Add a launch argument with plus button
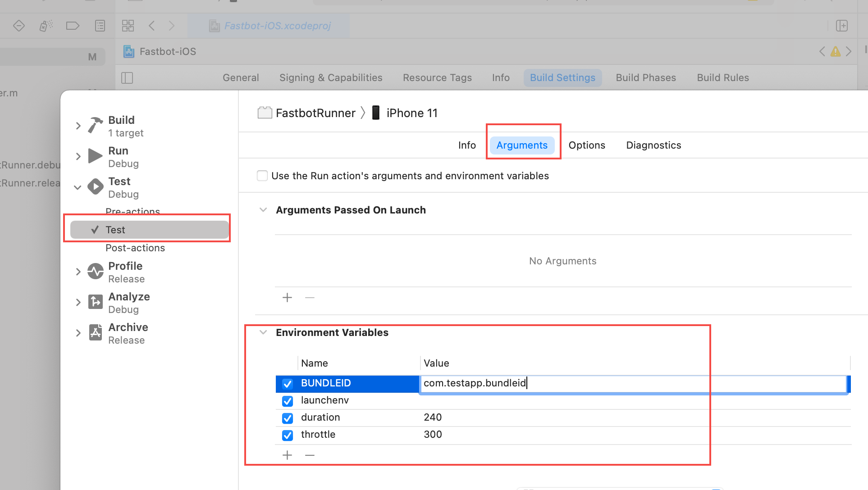Viewport: 868px width, 490px height. (x=287, y=297)
